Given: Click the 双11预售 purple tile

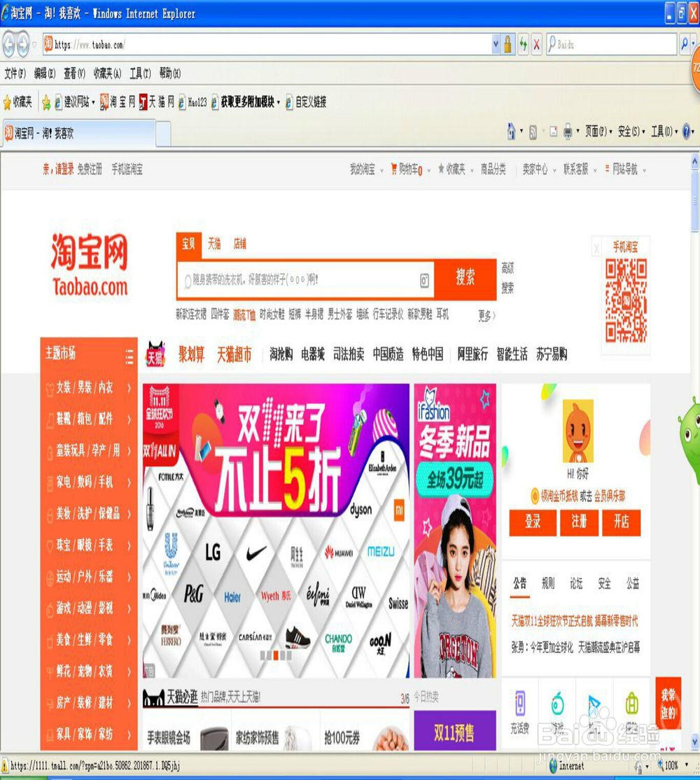Looking at the screenshot, I should 455,731.
